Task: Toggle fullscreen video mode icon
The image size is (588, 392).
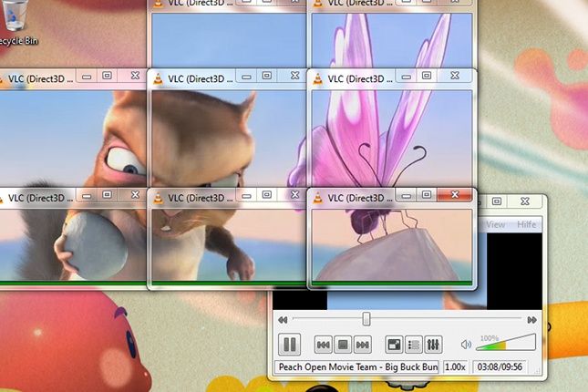Action: pyautogui.click(x=394, y=345)
